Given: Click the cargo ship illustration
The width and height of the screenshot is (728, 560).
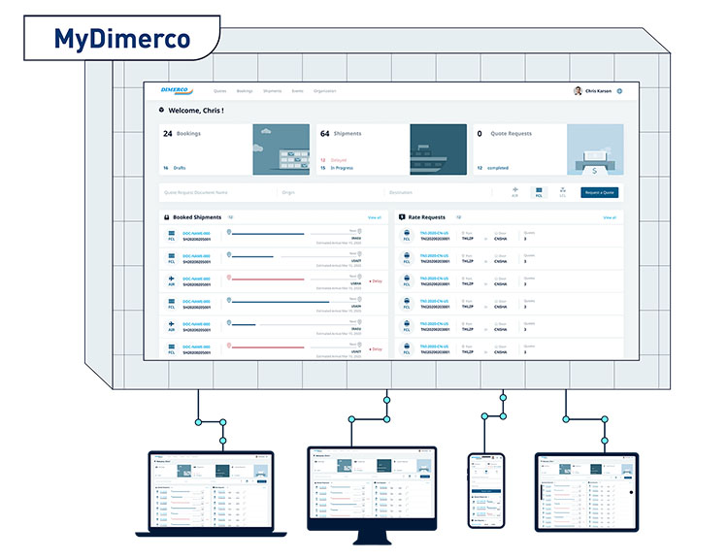Looking at the screenshot, I should click(439, 149).
